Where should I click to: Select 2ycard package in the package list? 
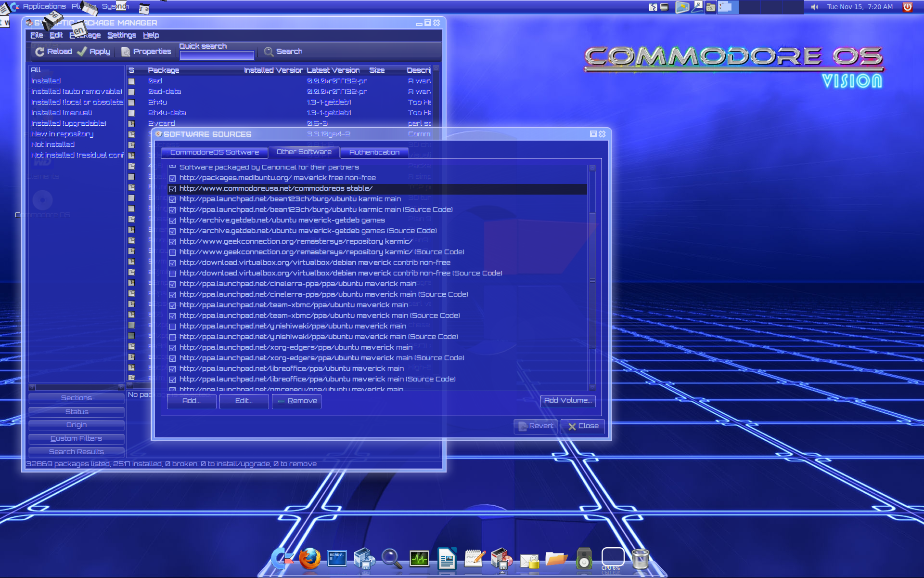(162, 123)
